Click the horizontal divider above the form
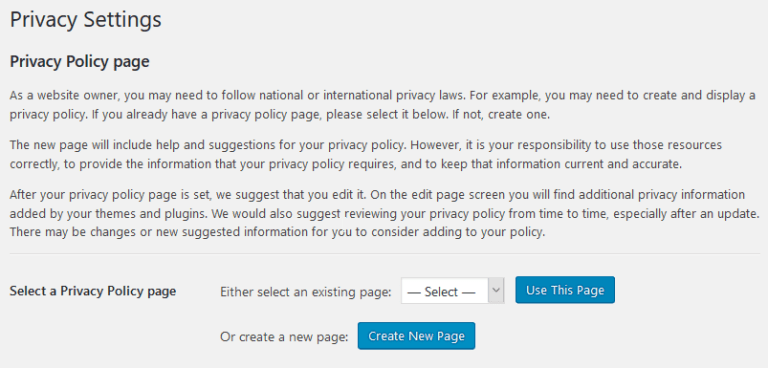The height and width of the screenshot is (368, 768). 384,253
